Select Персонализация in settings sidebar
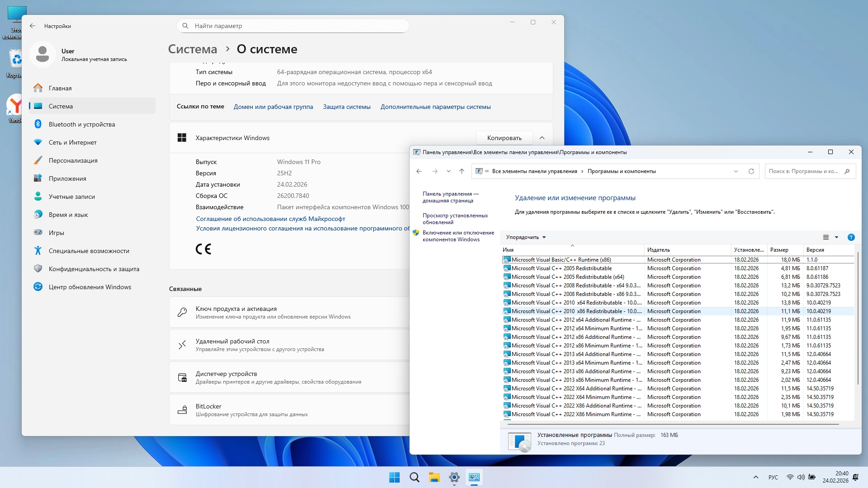868x488 pixels. pyautogui.click(x=73, y=160)
